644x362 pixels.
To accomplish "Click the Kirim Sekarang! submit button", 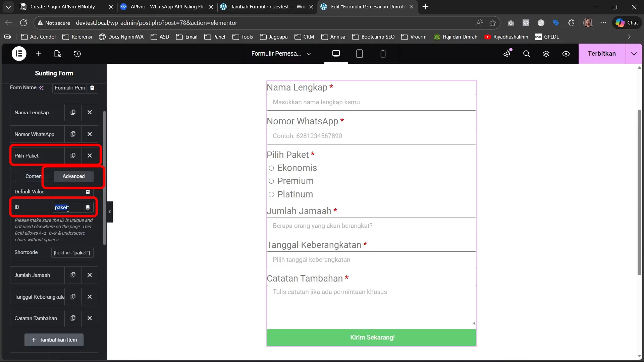I will (371, 338).
